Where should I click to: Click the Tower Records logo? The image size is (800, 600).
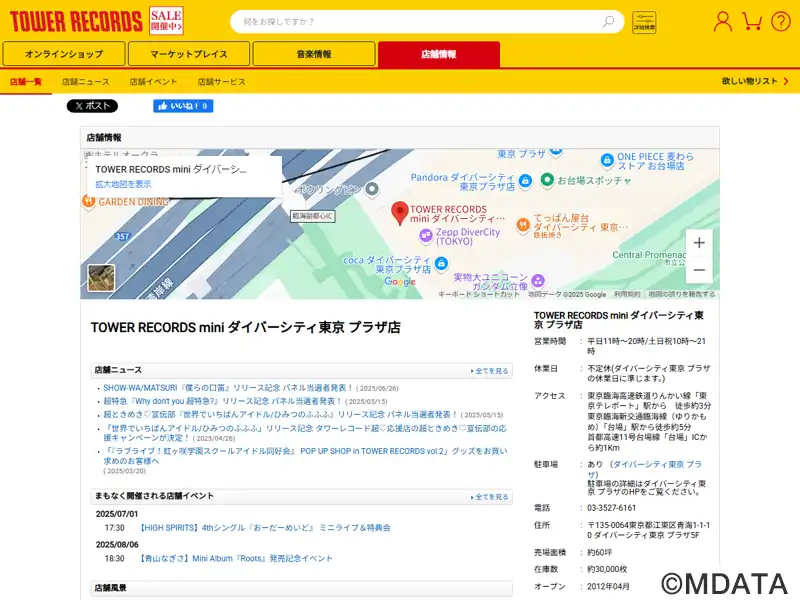[76, 21]
